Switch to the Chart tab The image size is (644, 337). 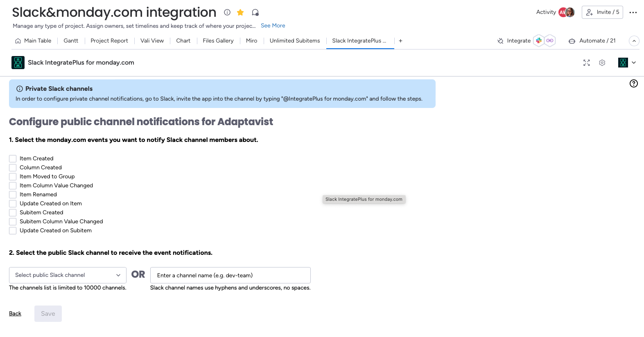click(183, 41)
